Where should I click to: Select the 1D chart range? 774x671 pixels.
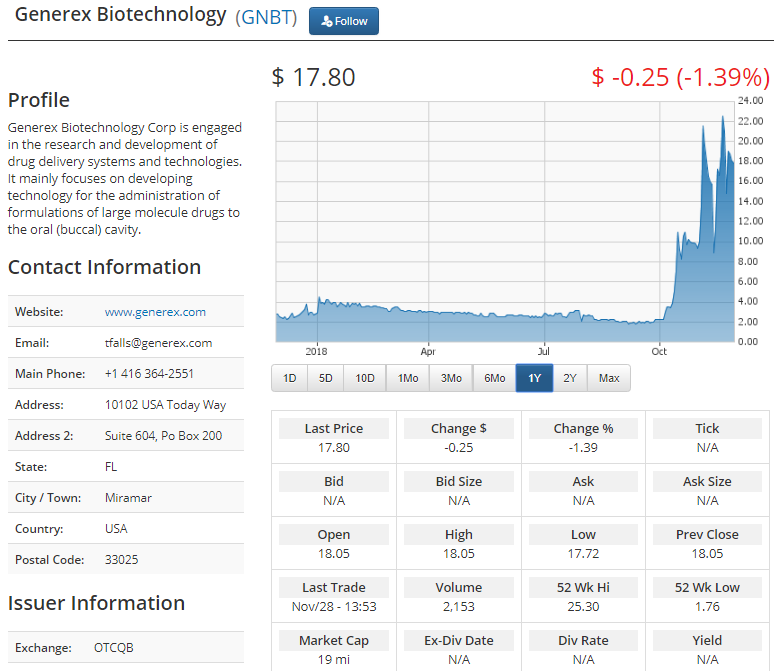(x=289, y=378)
